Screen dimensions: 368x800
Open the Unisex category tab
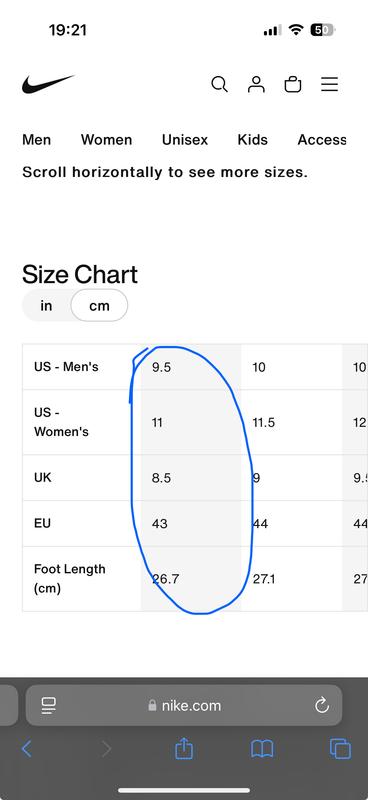point(185,140)
